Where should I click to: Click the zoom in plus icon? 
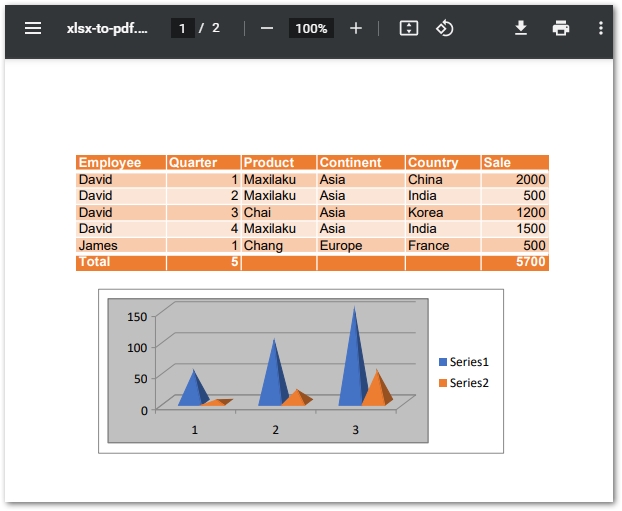[356, 28]
